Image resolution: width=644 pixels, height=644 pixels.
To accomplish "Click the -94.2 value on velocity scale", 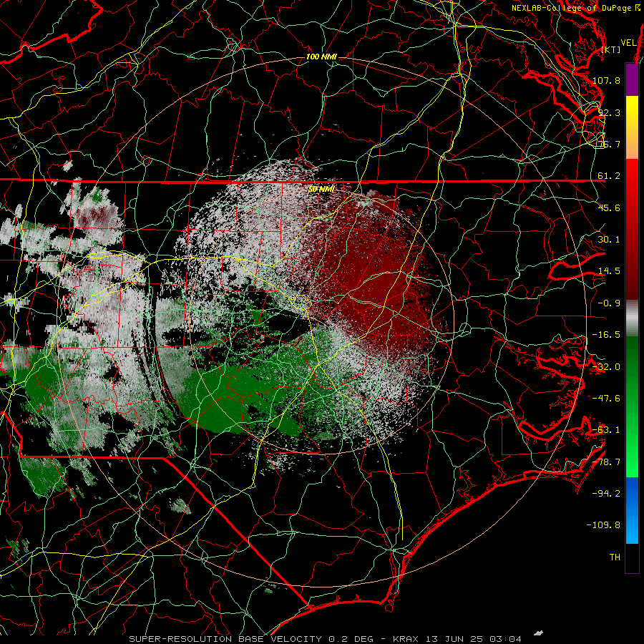I will click(606, 493).
